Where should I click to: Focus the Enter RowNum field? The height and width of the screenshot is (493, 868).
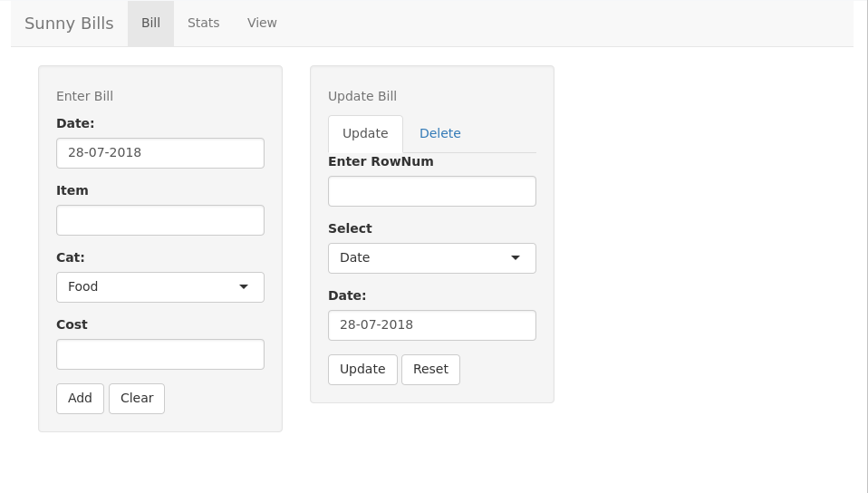432,191
